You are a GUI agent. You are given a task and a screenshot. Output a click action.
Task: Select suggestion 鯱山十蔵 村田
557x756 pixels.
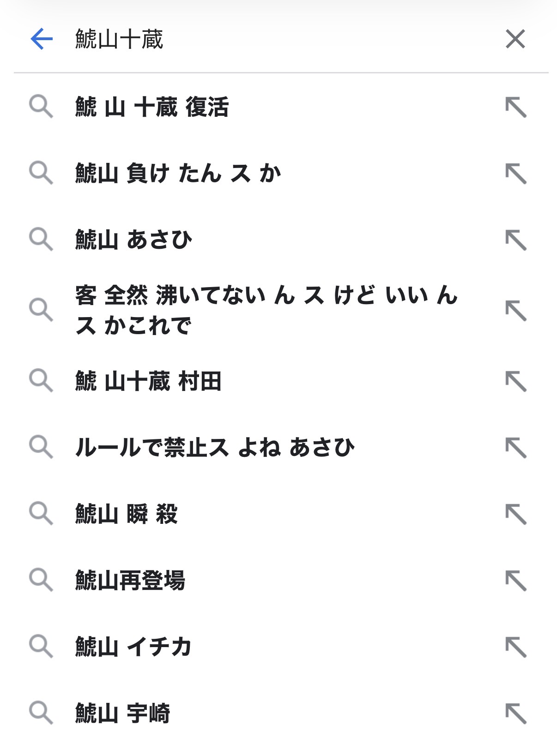coord(148,381)
